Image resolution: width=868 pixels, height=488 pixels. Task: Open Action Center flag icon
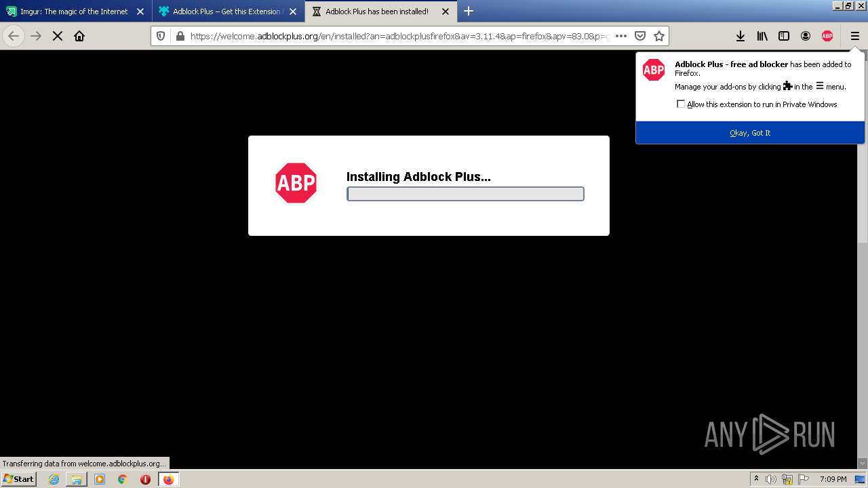coord(804,479)
